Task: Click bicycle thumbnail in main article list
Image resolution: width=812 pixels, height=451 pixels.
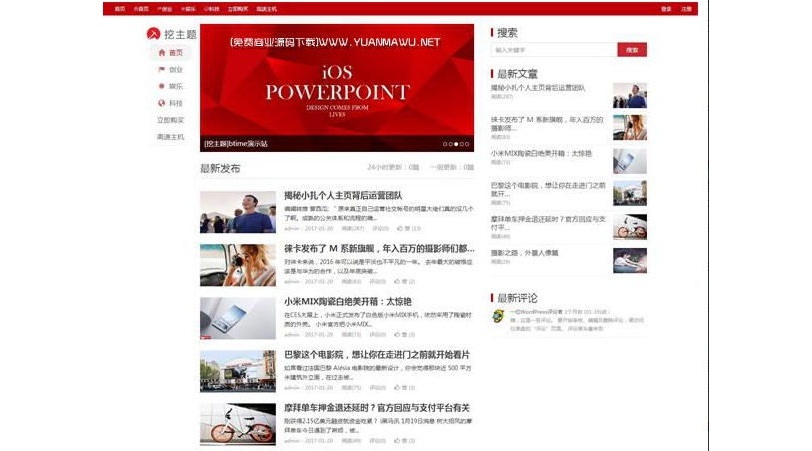Action: 238,425
